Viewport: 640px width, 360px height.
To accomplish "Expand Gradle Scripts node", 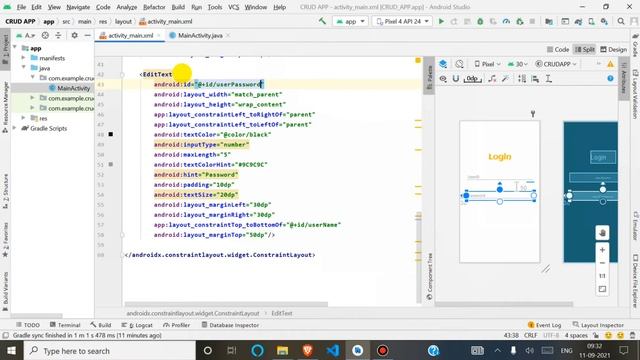I will point(15,128).
